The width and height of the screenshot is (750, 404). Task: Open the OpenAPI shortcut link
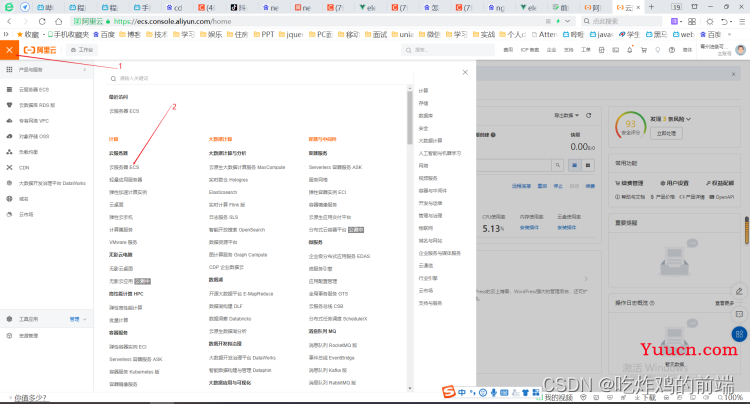click(721, 197)
